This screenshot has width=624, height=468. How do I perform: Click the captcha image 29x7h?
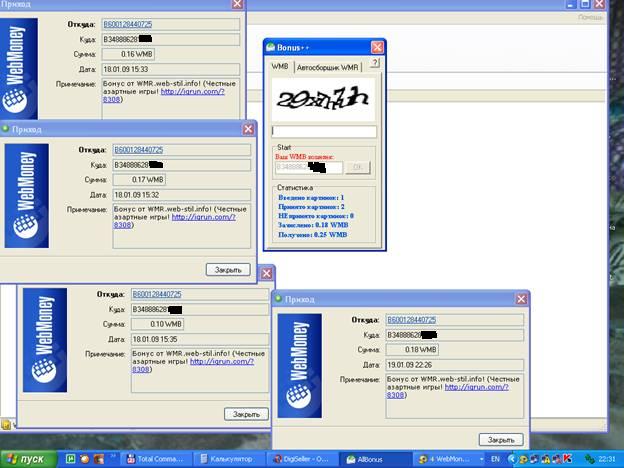point(323,99)
